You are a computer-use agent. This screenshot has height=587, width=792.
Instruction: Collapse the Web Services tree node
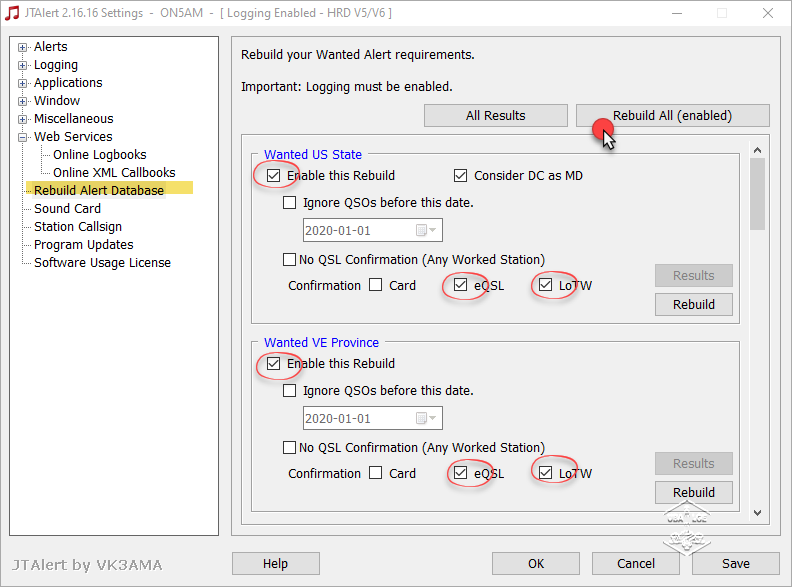22,137
